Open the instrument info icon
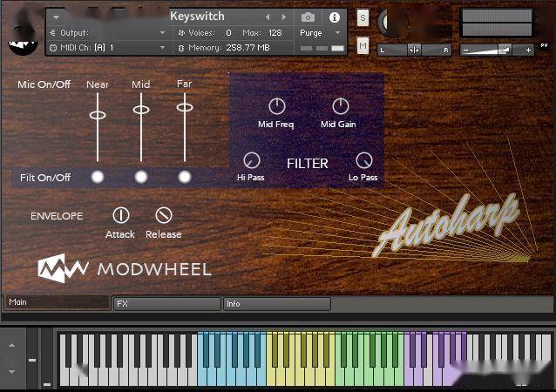Viewport: 556px width, 392px height. tap(334, 17)
